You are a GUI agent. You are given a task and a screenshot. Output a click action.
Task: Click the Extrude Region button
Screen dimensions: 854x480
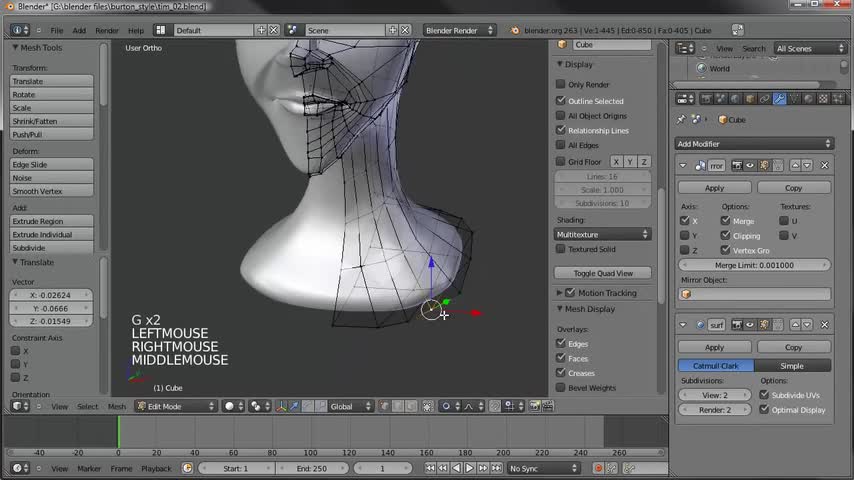tap(51, 221)
